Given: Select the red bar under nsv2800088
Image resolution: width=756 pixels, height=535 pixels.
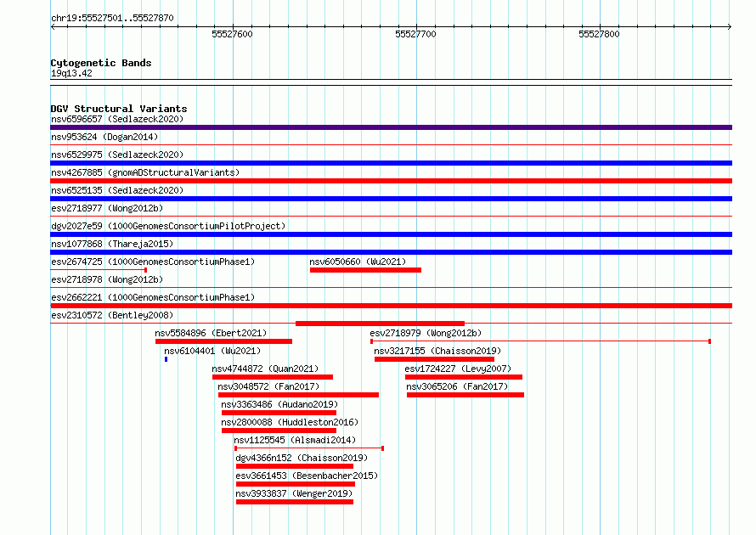Looking at the screenshot, I should [x=279, y=431].
